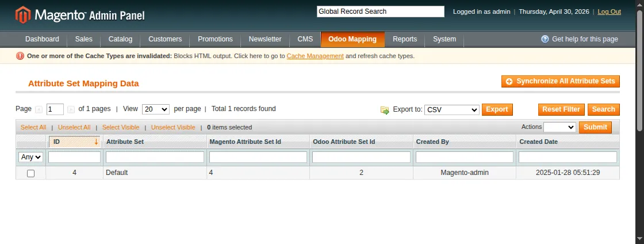Click the page number input field
Image resolution: width=644 pixels, height=244 pixels.
coord(55,109)
